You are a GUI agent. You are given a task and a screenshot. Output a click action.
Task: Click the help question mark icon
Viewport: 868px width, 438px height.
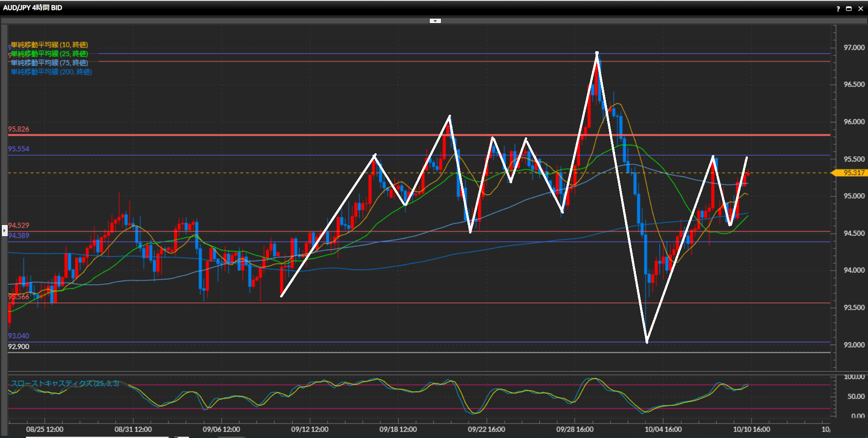[838, 9]
